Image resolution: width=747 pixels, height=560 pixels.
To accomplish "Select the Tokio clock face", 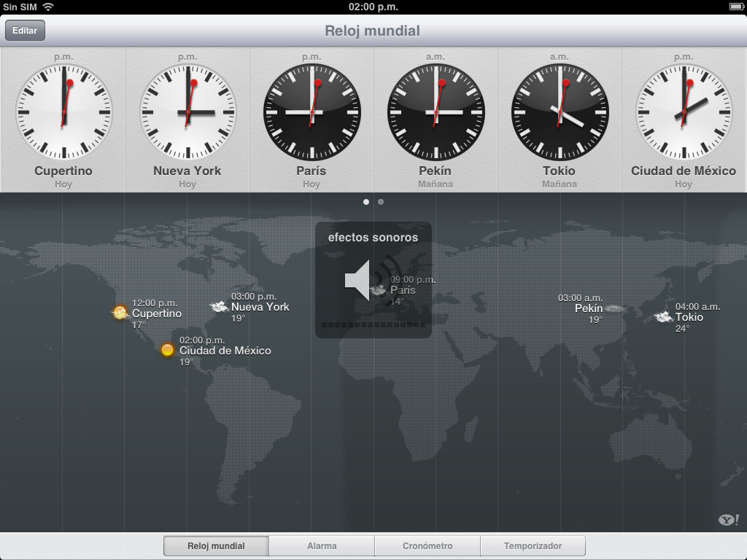I will (x=560, y=112).
